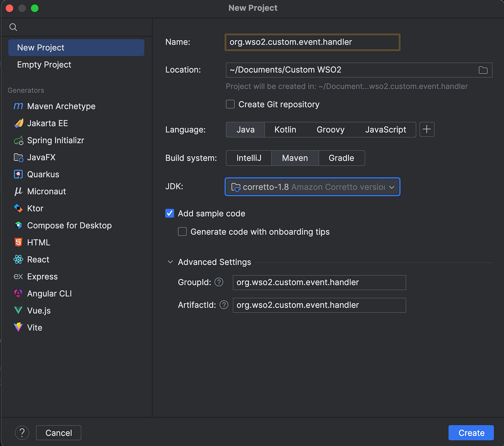Enable the Create Git repository checkbox
Viewport: 504px width, 446px height.
click(x=230, y=104)
